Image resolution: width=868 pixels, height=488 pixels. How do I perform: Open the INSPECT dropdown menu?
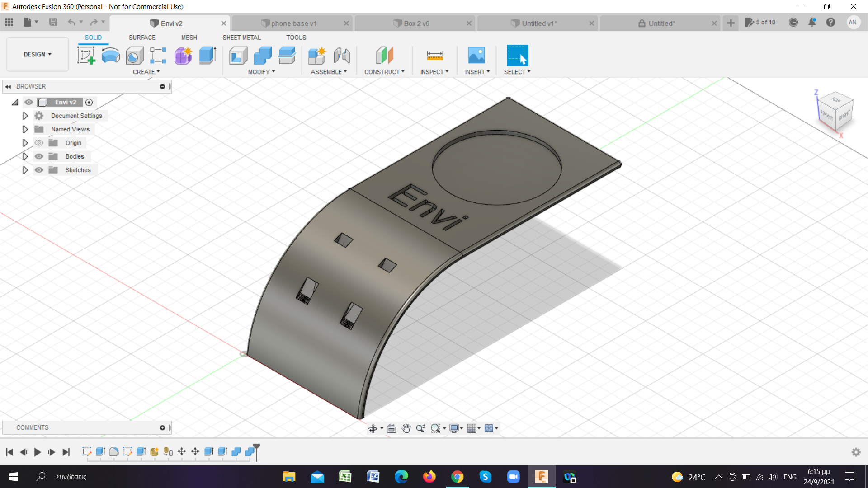point(434,72)
